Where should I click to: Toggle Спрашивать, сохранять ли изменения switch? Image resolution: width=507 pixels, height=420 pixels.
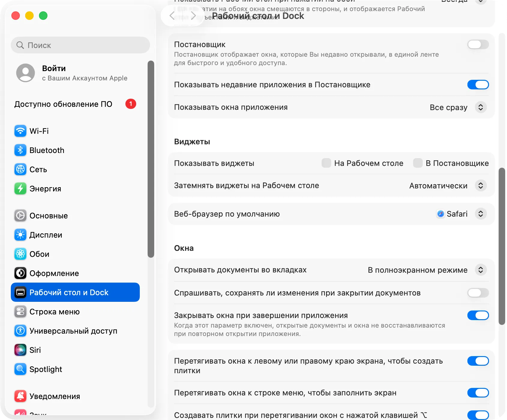click(478, 292)
